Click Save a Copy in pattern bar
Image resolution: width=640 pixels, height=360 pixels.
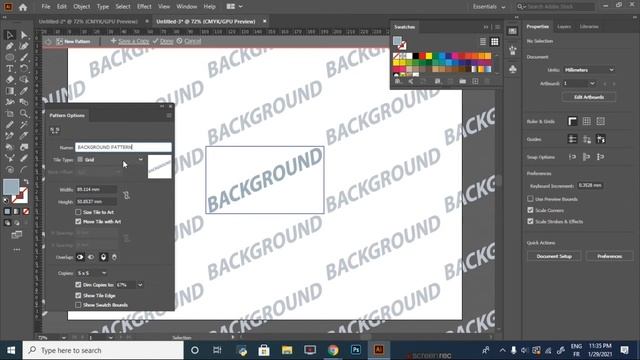(130, 41)
